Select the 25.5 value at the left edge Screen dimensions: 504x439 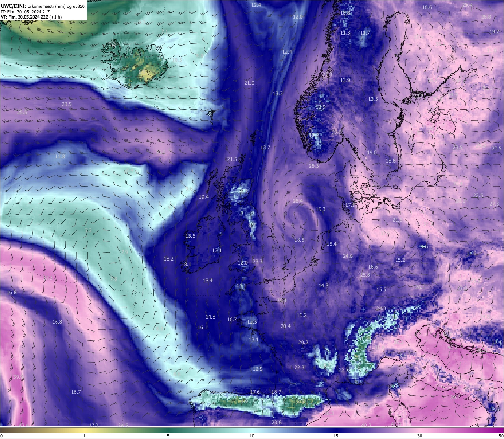click(22, 112)
